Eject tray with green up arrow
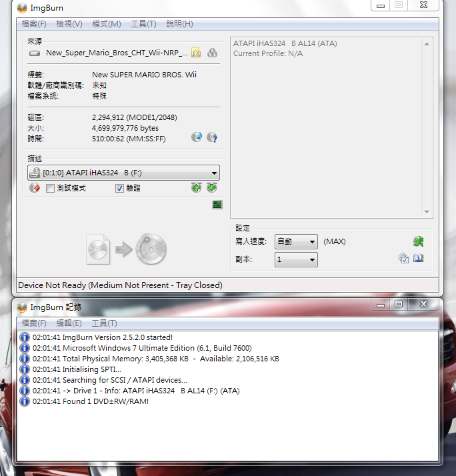 197,187
